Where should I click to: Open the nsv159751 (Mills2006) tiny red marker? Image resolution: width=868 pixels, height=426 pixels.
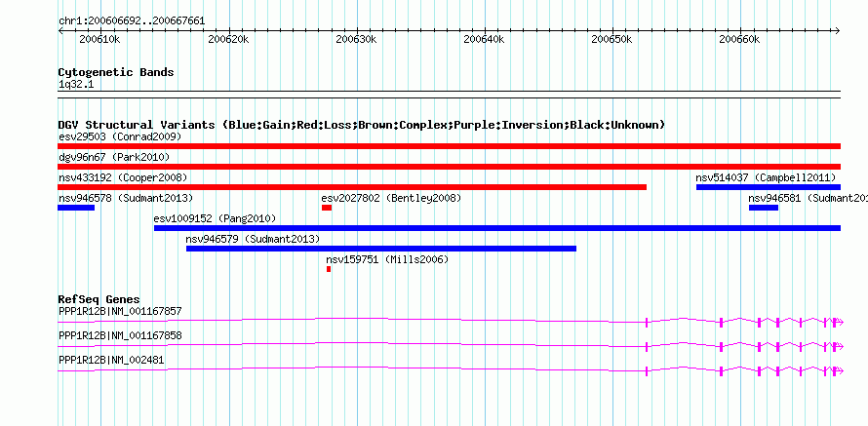(329, 269)
